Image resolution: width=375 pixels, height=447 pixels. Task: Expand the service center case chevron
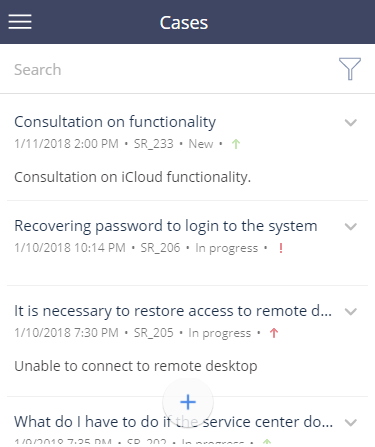[351, 423]
